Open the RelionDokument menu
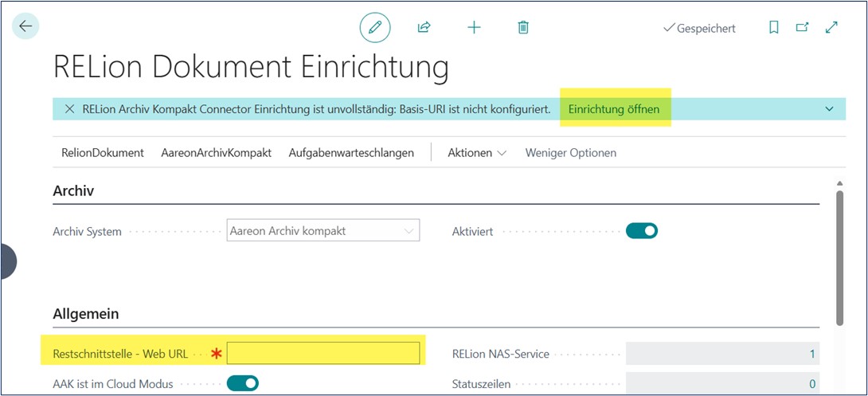The height and width of the screenshot is (396, 868). (x=103, y=153)
